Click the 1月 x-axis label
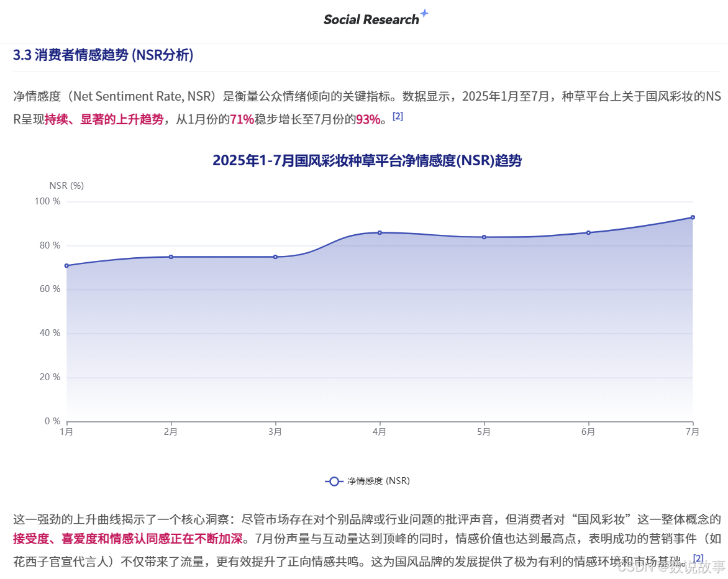The height and width of the screenshot is (579, 728). (x=66, y=432)
